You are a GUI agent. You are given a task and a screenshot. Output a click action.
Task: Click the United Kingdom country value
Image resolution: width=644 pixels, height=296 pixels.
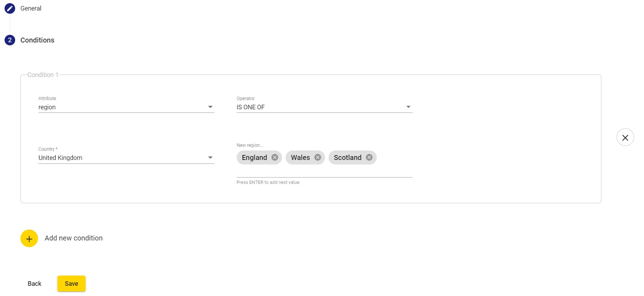point(60,158)
